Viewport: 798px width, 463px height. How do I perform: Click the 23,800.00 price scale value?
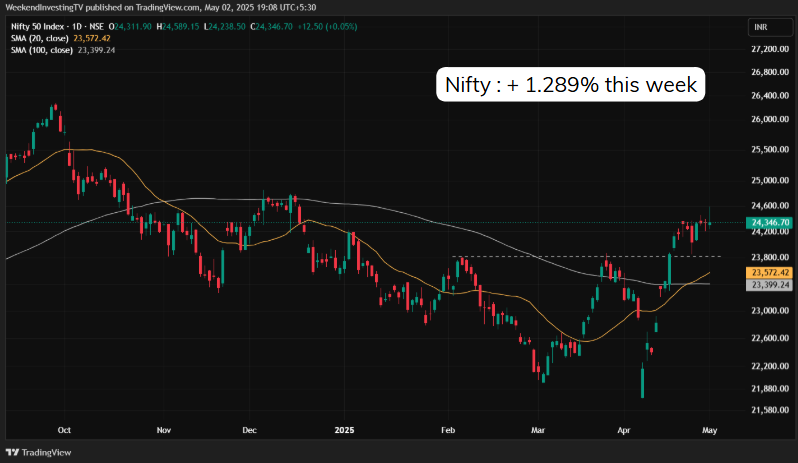770,257
